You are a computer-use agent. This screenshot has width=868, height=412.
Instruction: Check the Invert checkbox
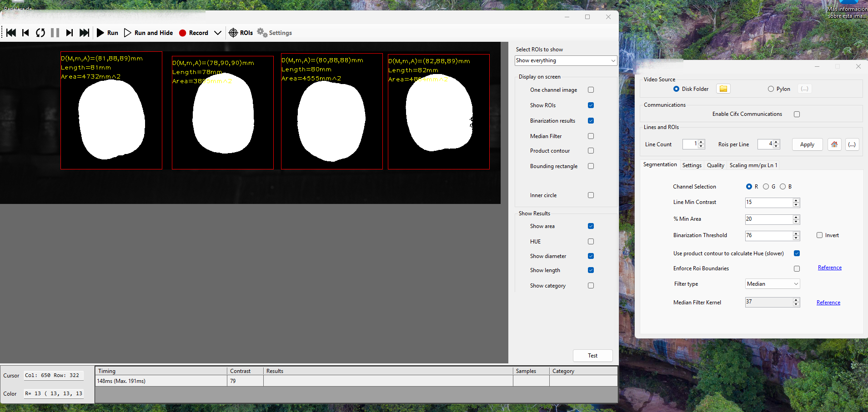[819, 235]
